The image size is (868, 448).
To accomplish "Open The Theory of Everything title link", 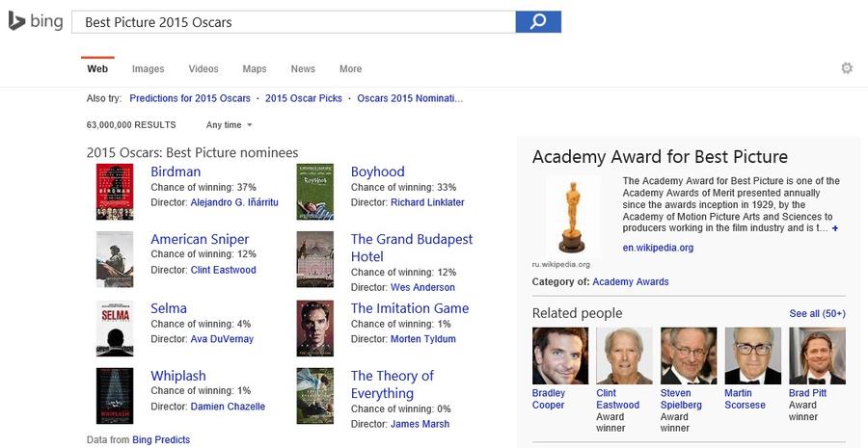I will click(x=392, y=384).
